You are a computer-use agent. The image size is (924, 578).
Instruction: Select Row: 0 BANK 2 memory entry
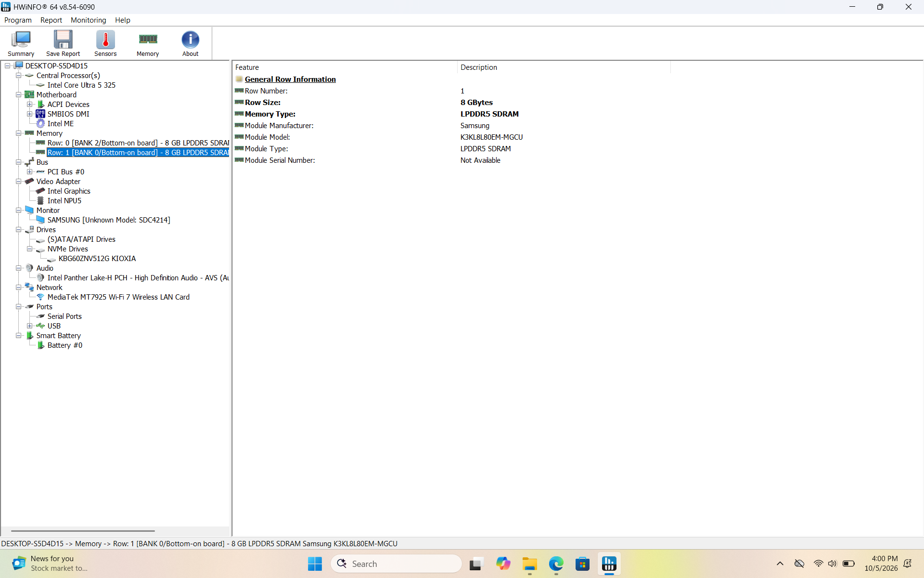point(138,143)
